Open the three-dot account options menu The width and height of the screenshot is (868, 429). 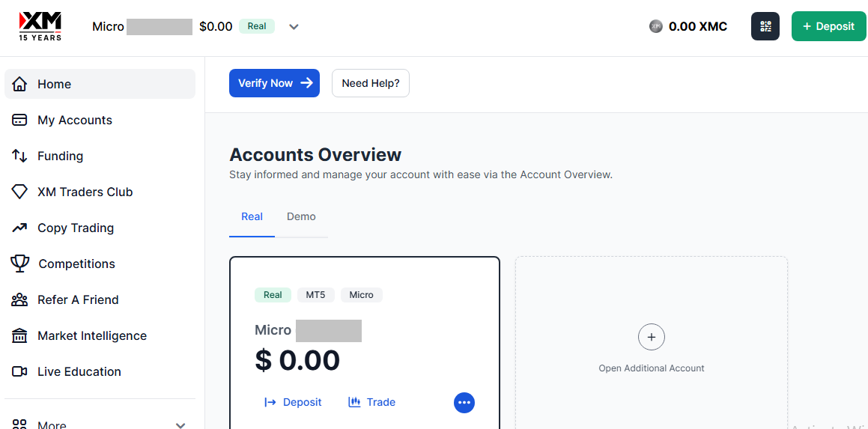(x=464, y=402)
